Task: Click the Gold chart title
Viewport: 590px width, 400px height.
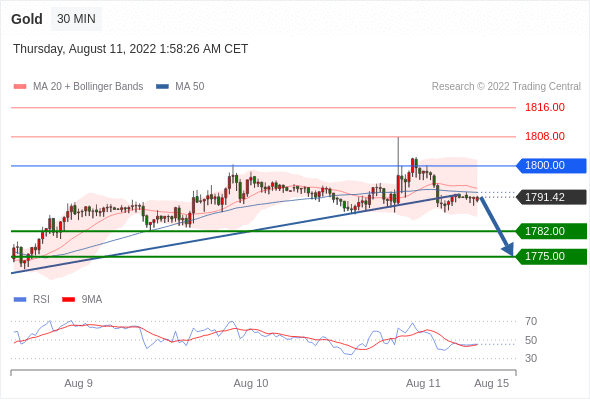Action: tap(27, 19)
